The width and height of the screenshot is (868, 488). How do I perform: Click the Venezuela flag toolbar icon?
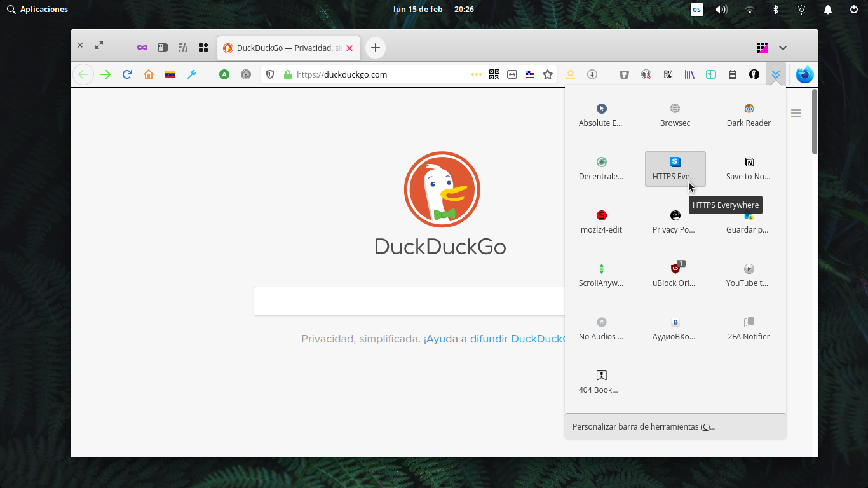pos(170,74)
